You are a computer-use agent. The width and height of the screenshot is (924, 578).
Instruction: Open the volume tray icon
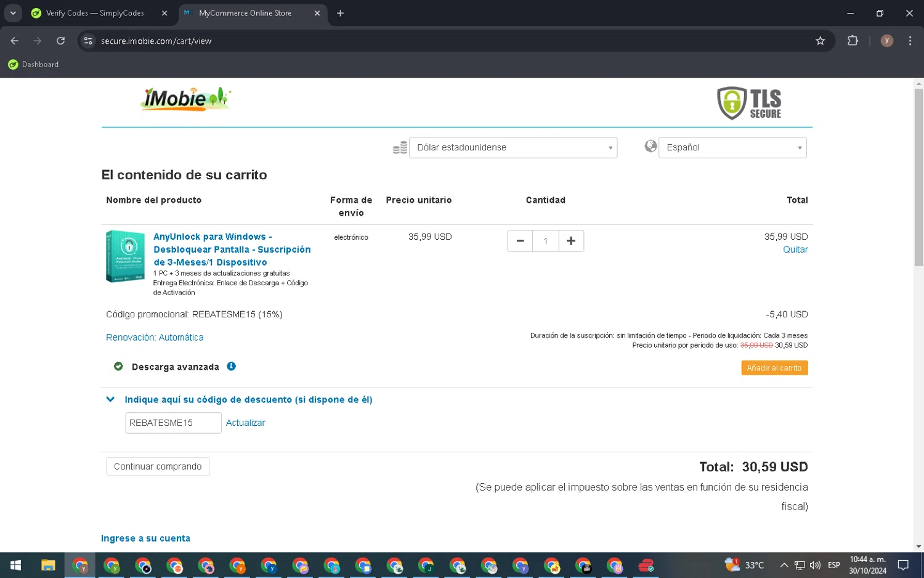coord(815,565)
